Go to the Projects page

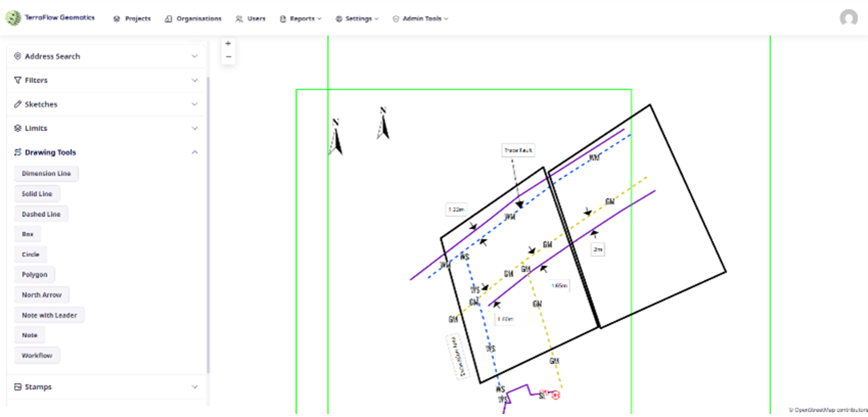coord(132,19)
